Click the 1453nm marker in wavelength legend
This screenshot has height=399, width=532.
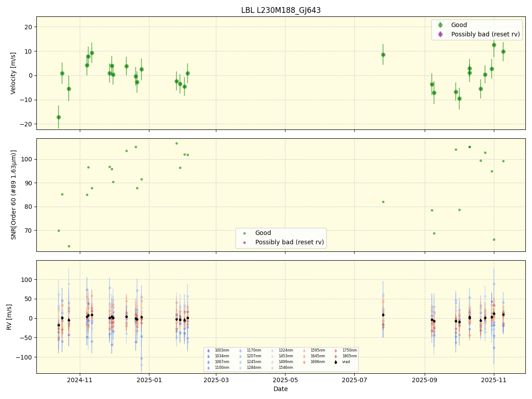coord(272,356)
